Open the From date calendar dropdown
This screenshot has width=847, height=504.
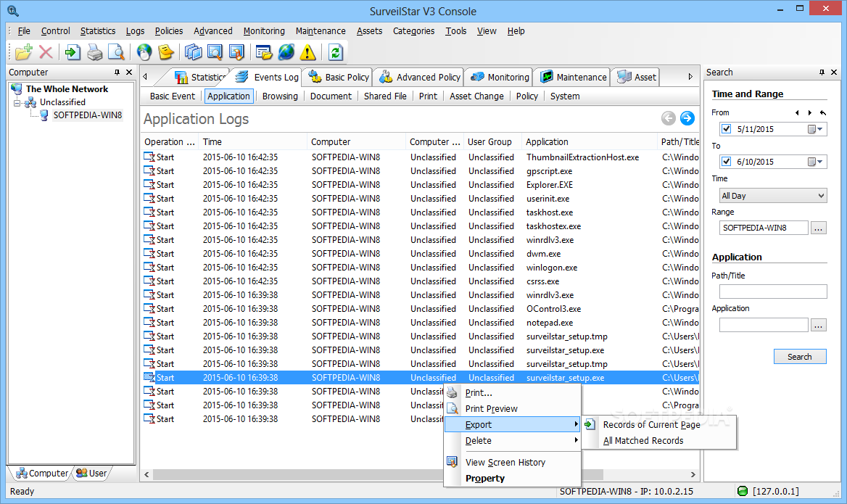point(815,129)
